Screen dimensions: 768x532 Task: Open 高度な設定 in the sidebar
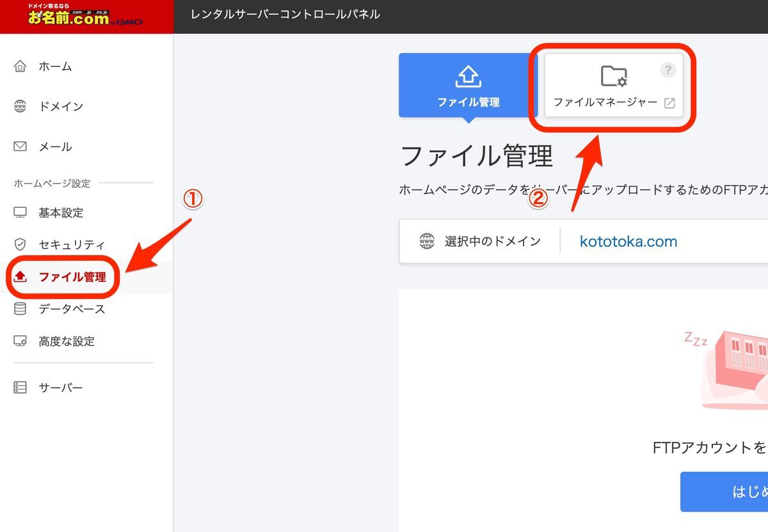[67, 341]
